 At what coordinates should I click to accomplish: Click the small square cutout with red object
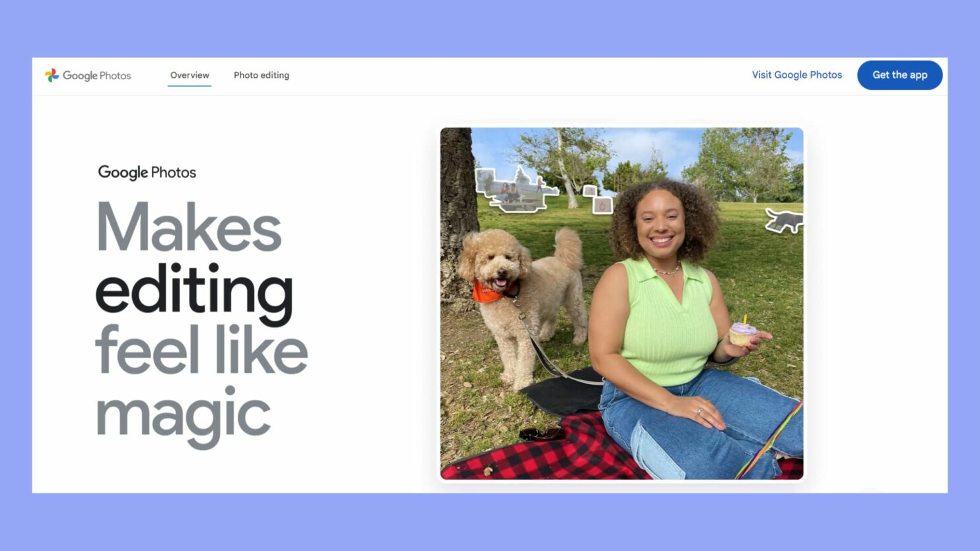click(602, 206)
